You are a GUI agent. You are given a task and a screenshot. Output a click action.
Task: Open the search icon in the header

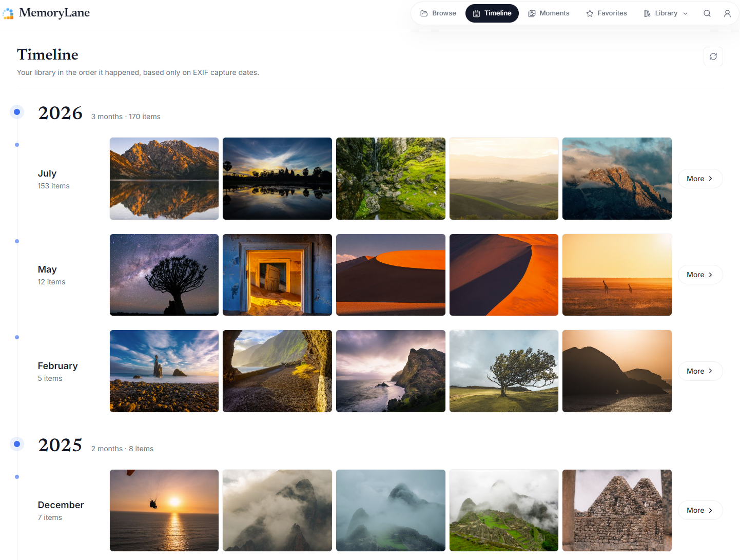[x=707, y=13]
